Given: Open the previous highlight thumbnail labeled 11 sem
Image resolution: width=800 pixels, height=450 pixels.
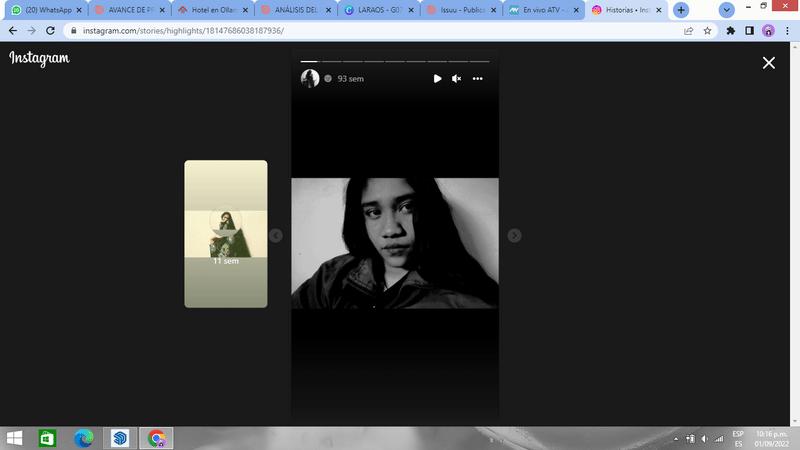Looking at the screenshot, I should [x=226, y=234].
